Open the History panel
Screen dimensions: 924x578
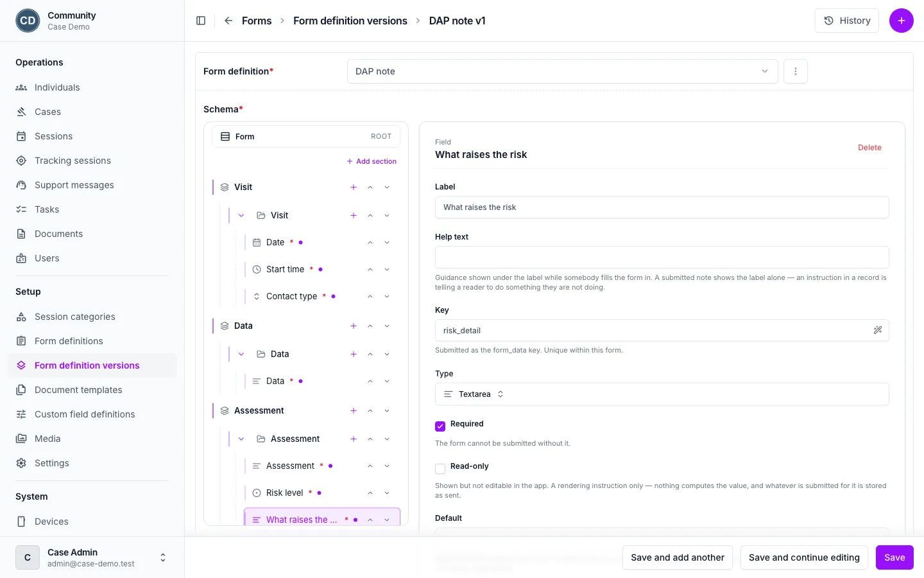point(847,21)
